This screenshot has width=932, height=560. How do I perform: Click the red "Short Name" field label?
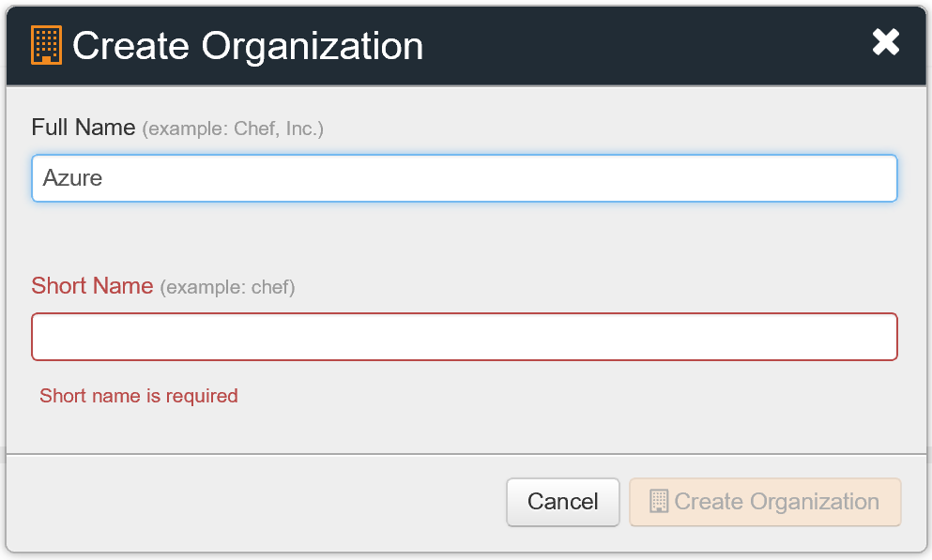[x=92, y=286]
